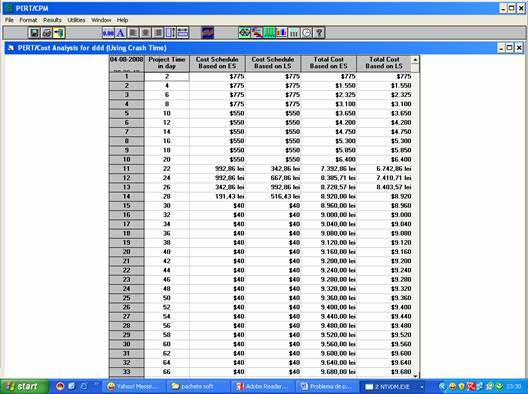This screenshot has height=394, width=528.
Task: Open the Format menu
Action: [28, 20]
